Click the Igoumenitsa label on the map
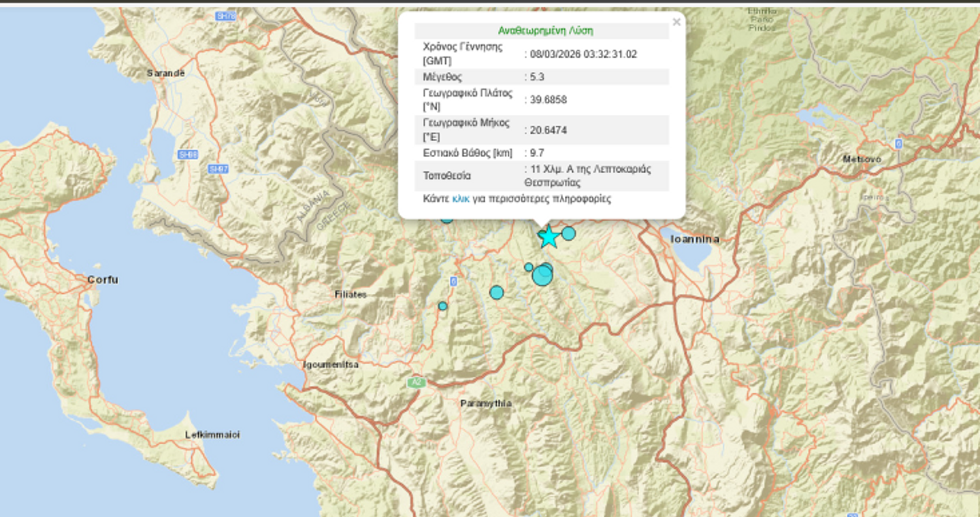 [331, 365]
